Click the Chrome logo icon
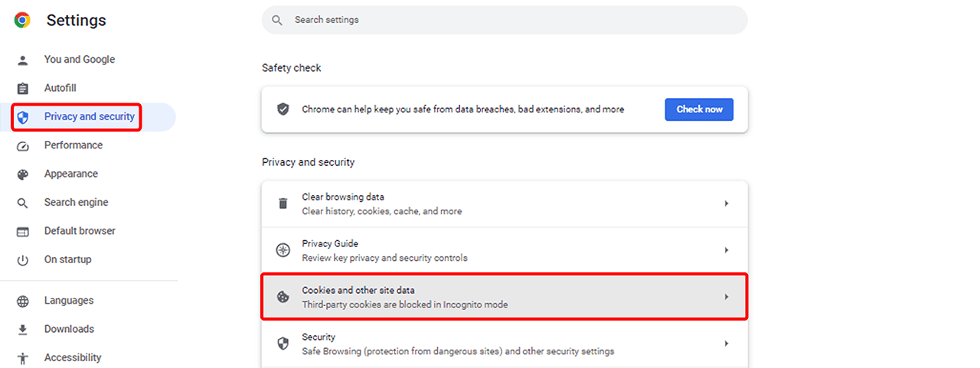The width and height of the screenshot is (980, 368). [22, 21]
